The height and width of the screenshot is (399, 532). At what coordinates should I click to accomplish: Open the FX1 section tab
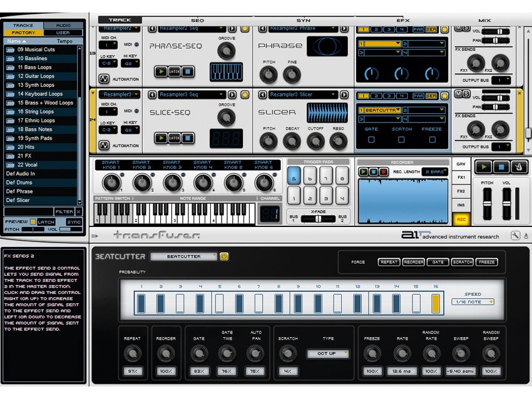click(461, 178)
